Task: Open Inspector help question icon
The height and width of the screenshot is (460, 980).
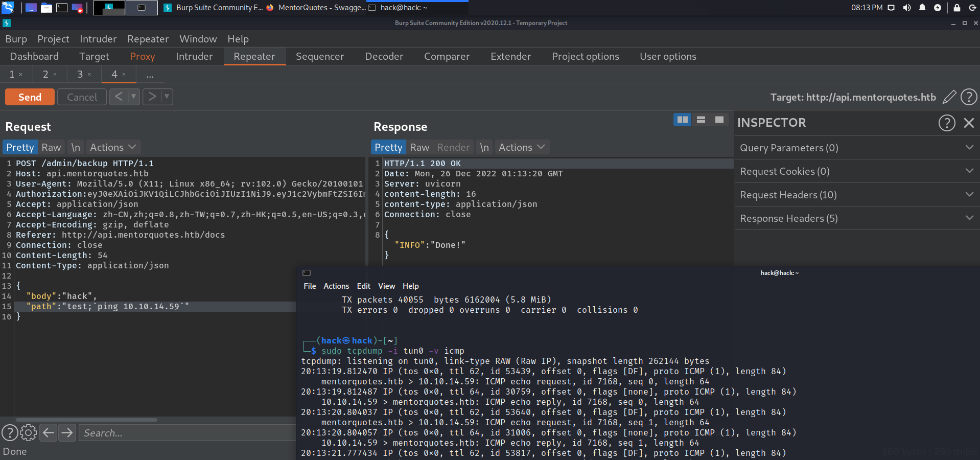Action: tap(947, 123)
